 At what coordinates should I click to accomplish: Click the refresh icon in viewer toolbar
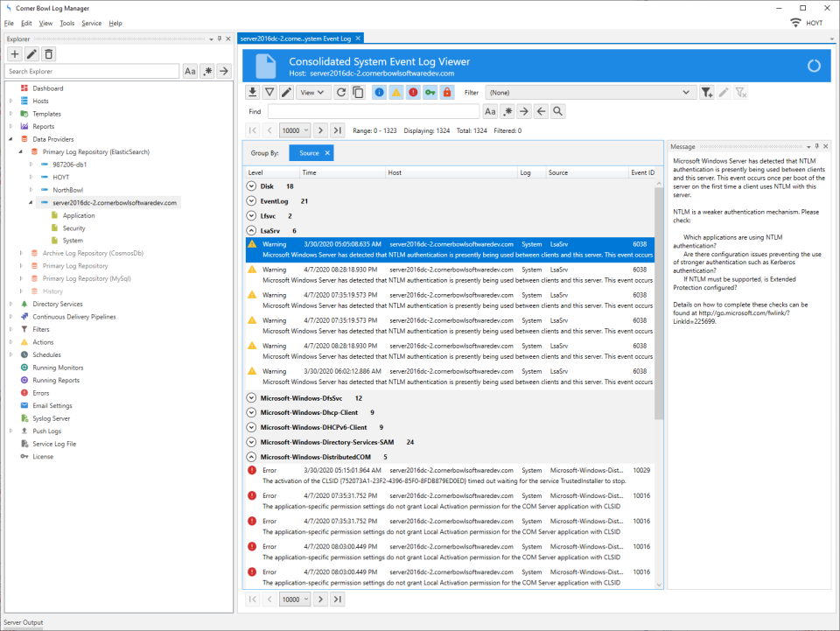tap(341, 92)
